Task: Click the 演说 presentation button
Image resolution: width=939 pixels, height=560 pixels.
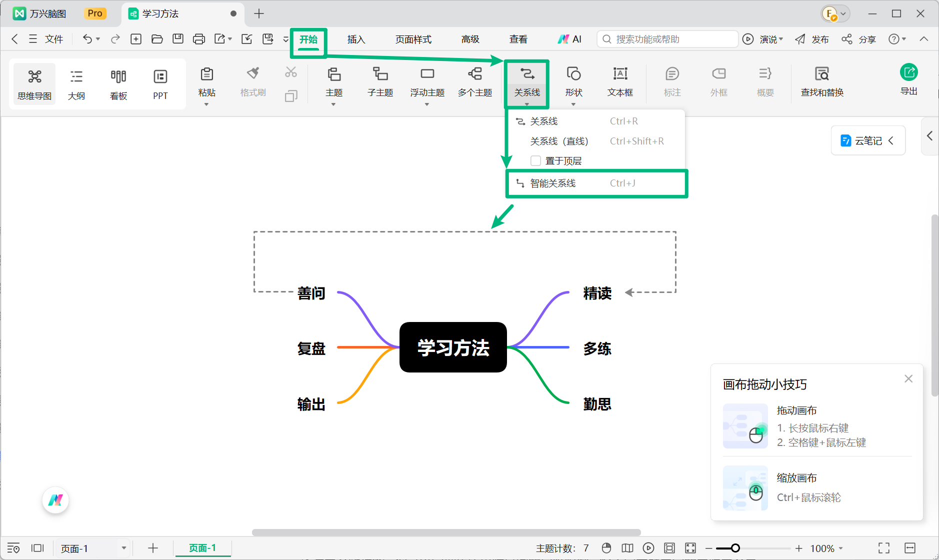Action: pyautogui.click(x=763, y=39)
